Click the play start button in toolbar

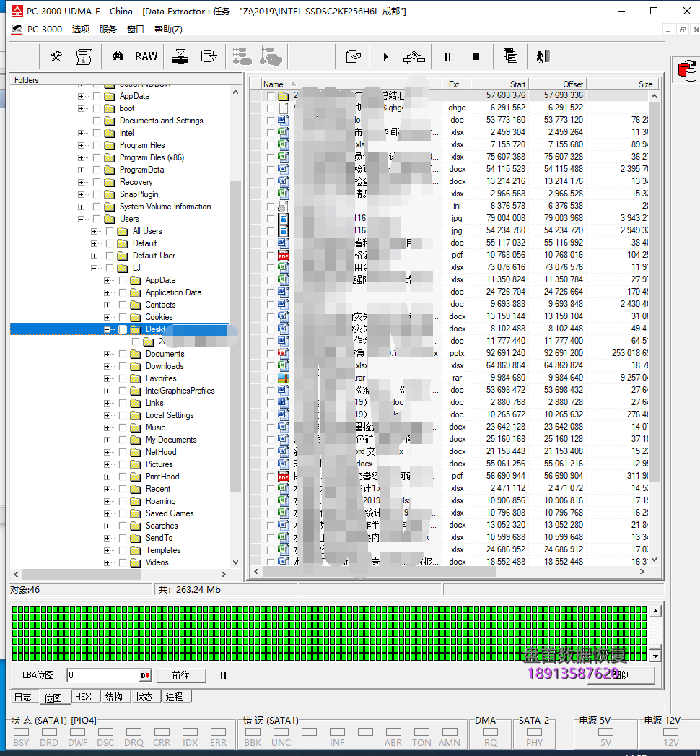pyautogui.click(x=385, y=57)
